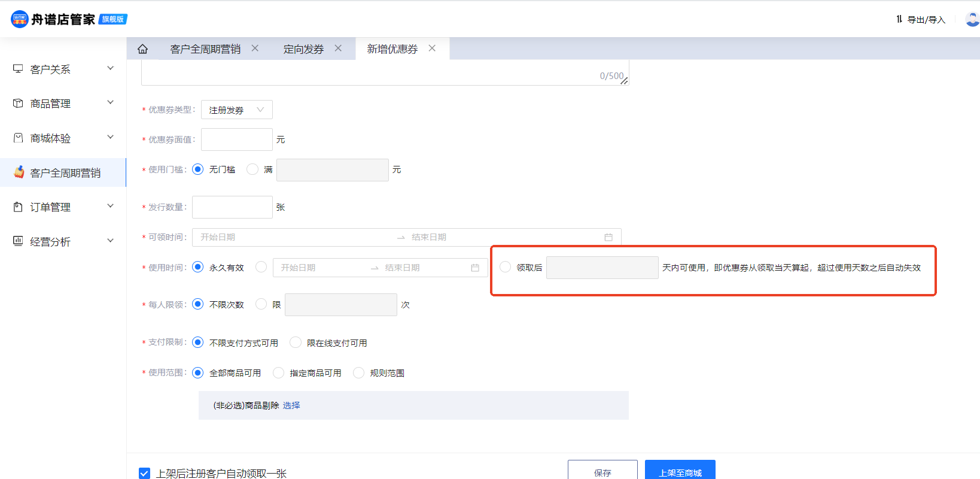
Task: Close the 新增优惠券 tab
Action: tap(432, 48)
